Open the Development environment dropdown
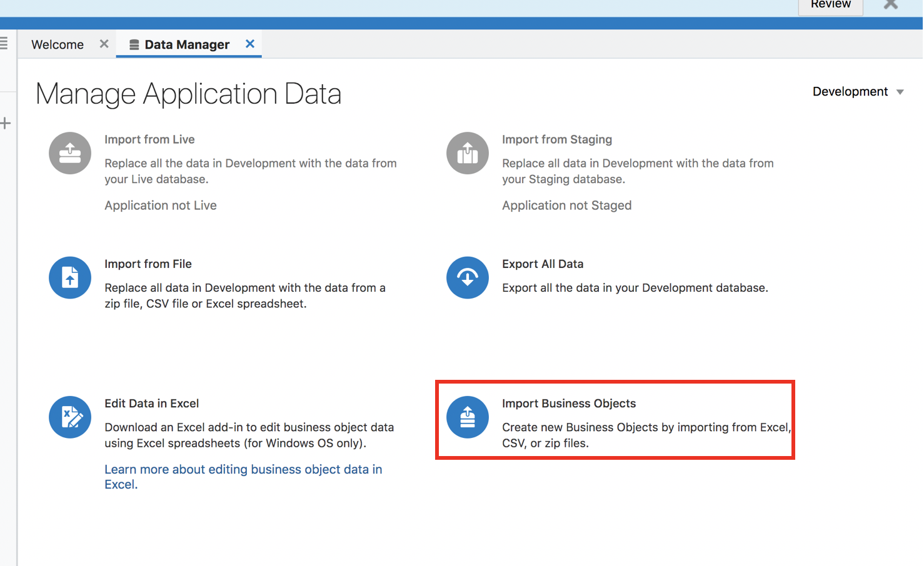This screenshot has height=566, width=924. (x=858, y=92)
